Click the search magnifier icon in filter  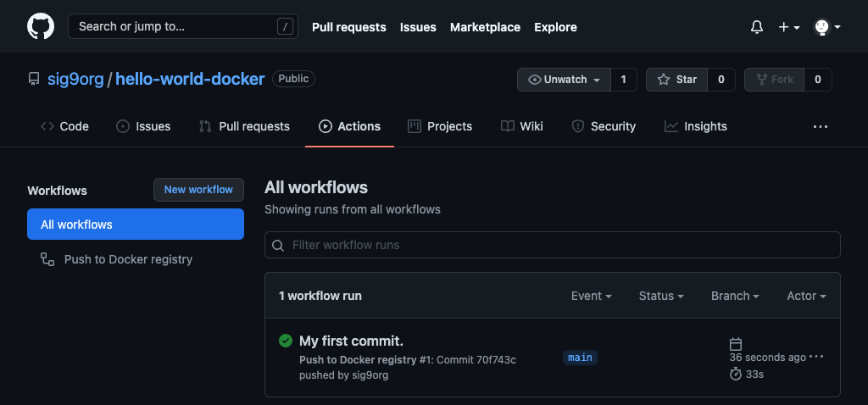point(278,245)
